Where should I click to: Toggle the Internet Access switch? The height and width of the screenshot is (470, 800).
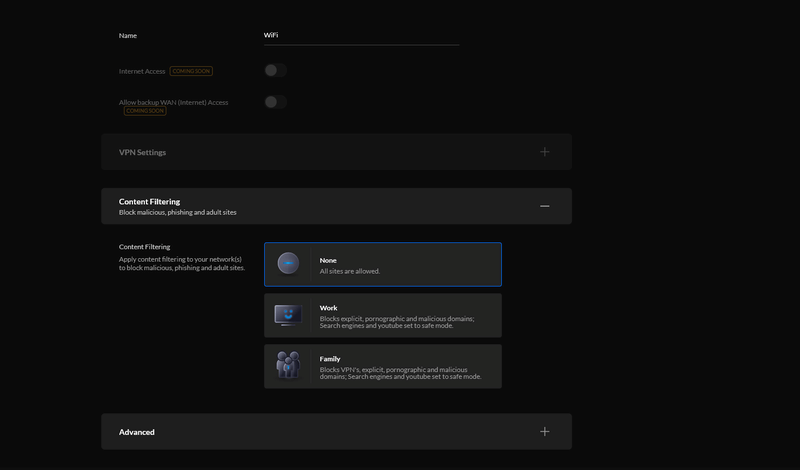point(276,70)
